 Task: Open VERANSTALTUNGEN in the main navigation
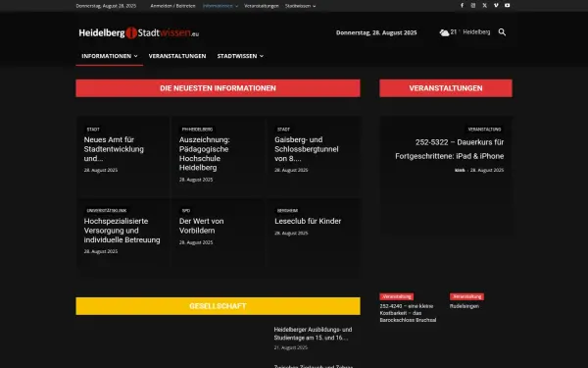coord(177,56)
